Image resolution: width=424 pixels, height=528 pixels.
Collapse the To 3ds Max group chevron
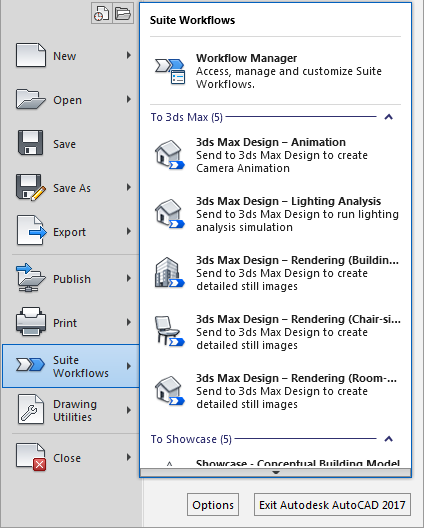click(x=389, y=117)
